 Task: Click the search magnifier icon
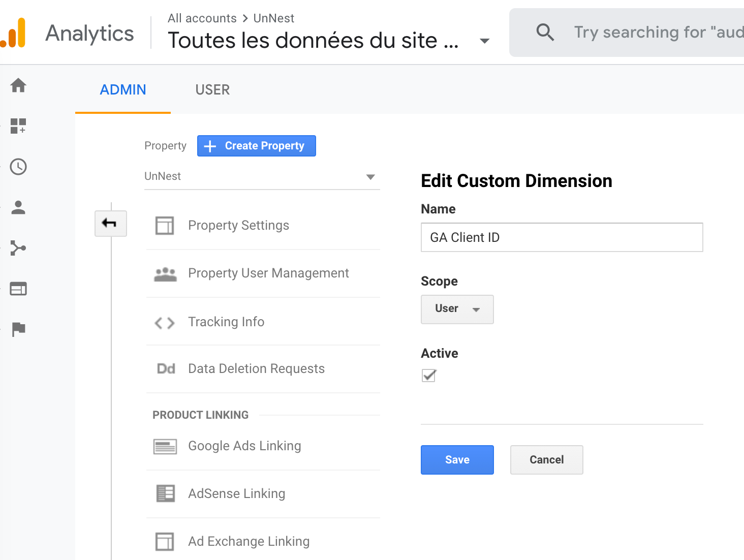[x=545, y=32]
